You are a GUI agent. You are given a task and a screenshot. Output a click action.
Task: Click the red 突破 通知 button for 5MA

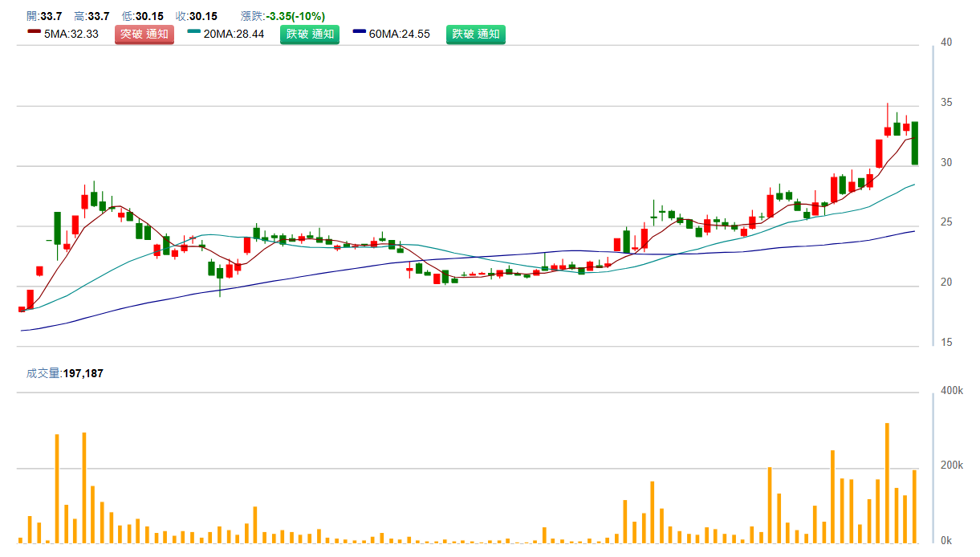click(144, 34)
